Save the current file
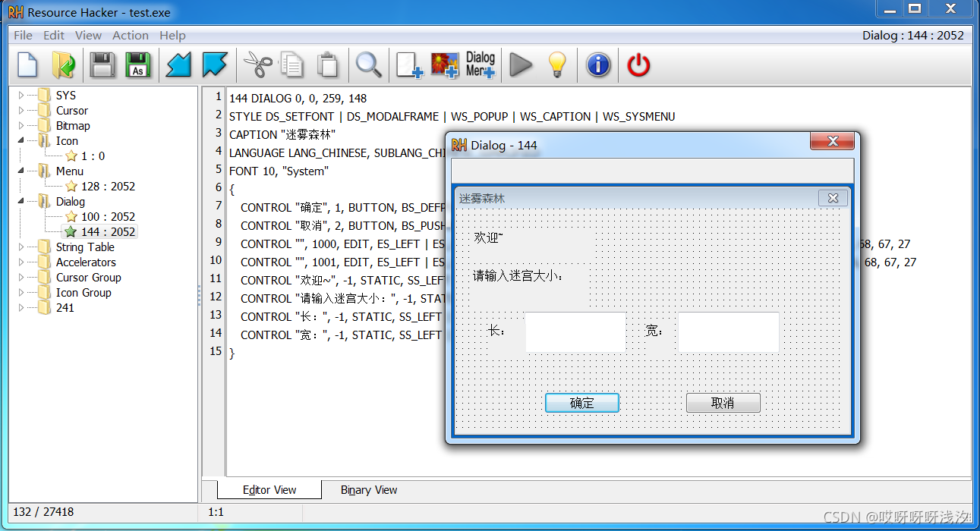980x531 pixels. coord(102,64)
